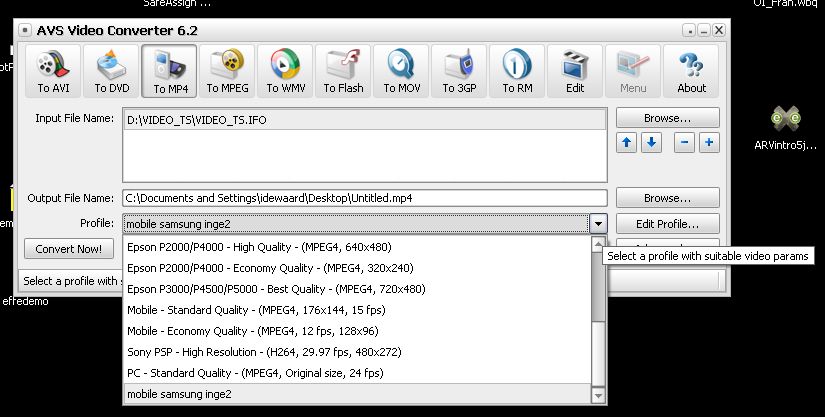Click profile list scrollbar up arrow

click(598, 244)
